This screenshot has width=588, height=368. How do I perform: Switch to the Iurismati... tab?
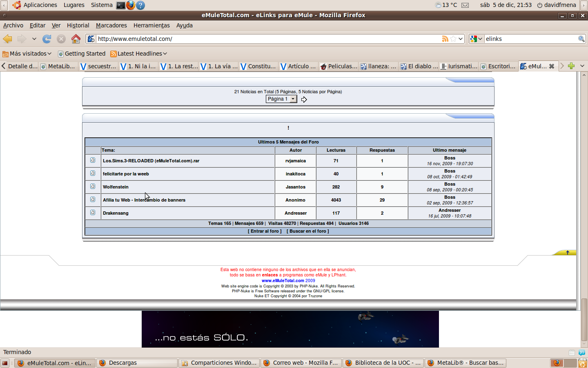(x=459, y=66)
